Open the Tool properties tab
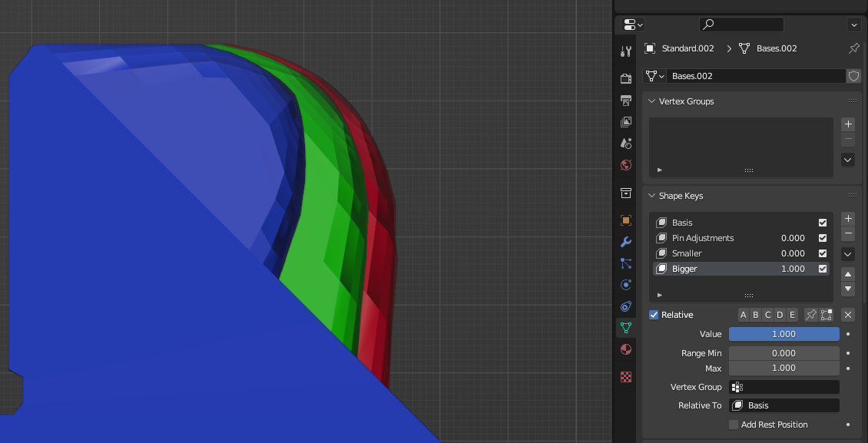The height and width of the screenshot is (443, 868). [626, 51]
